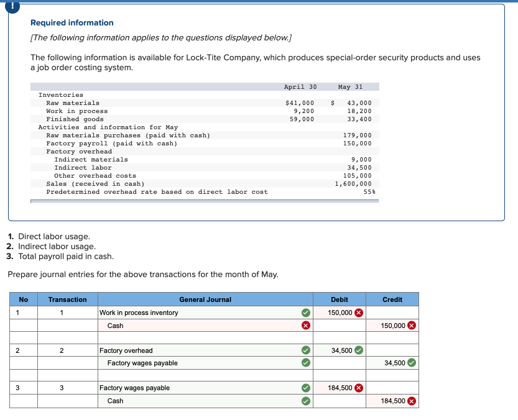Click the Sales (received in cash) label

[x=96, y=184]
